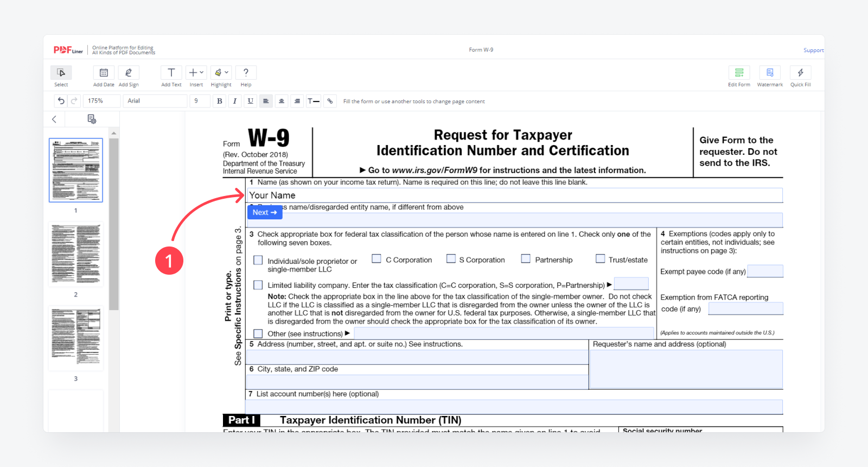
Task: Click the thumbnail panel scrollbar
Action: 113,224
